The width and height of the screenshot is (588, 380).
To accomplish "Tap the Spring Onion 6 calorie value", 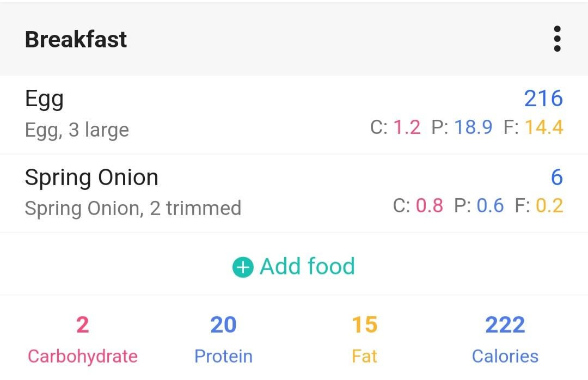I will 557,177.
